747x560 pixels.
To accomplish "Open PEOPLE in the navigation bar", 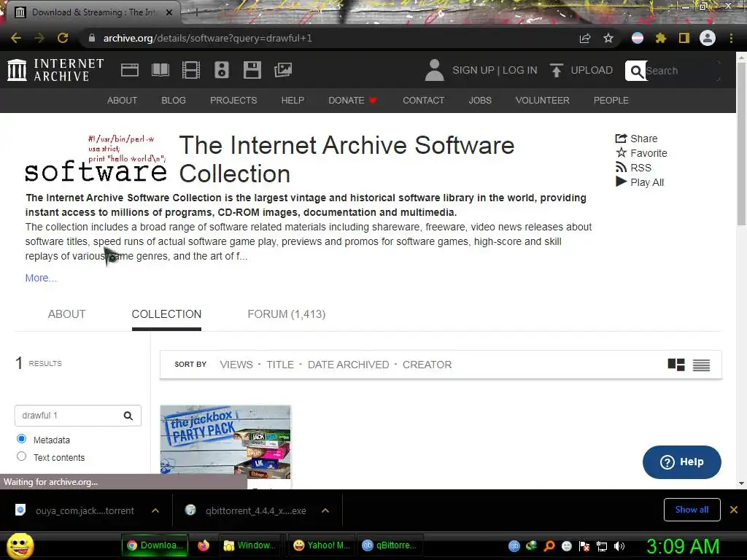I will (x=611, y=101).
